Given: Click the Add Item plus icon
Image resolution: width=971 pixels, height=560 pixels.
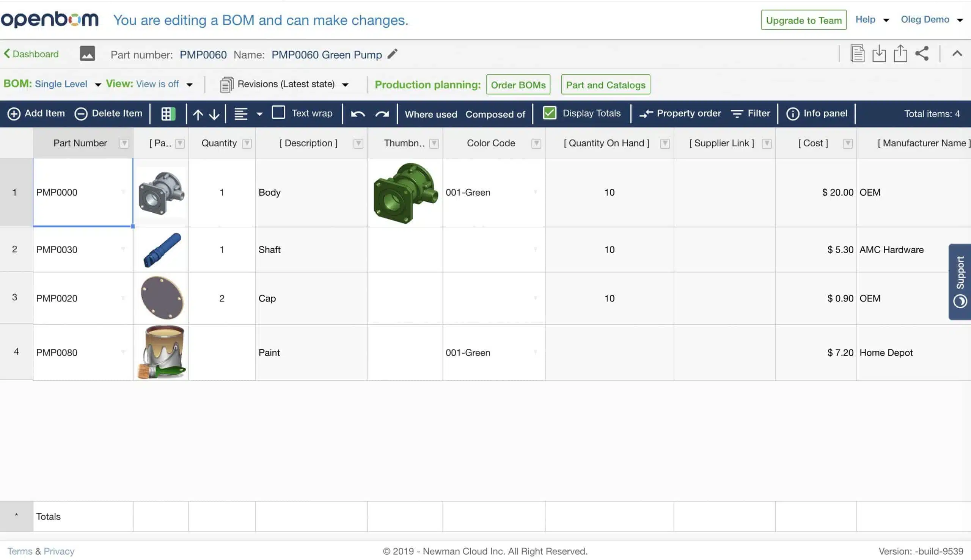Looking at the screenshot, I should coord(14,114).
